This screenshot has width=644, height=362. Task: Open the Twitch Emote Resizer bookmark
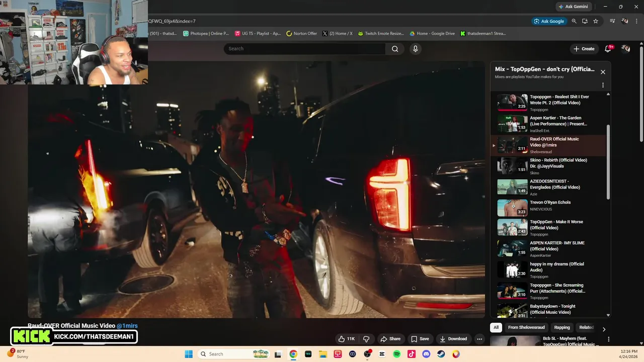tap(381, 34)
